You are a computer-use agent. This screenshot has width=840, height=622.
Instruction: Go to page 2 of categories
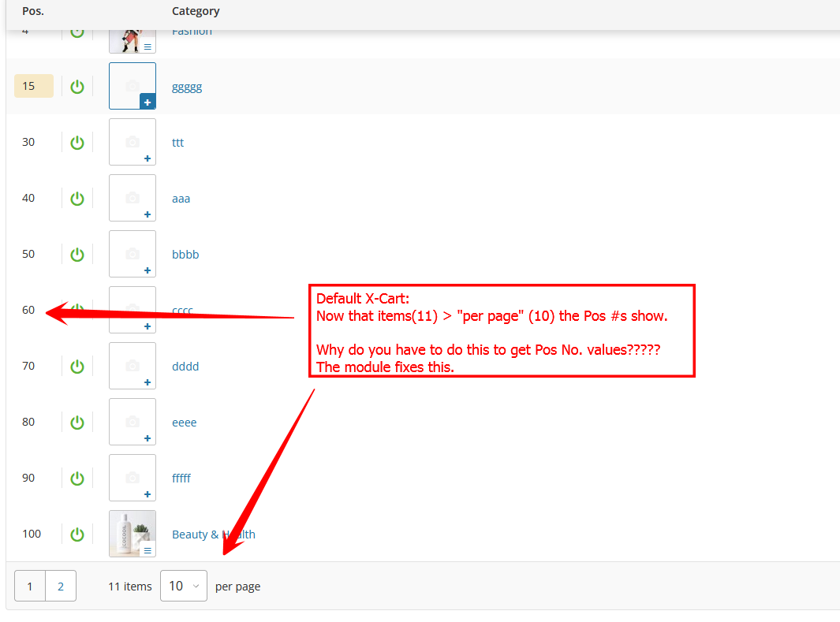(61, 586)
